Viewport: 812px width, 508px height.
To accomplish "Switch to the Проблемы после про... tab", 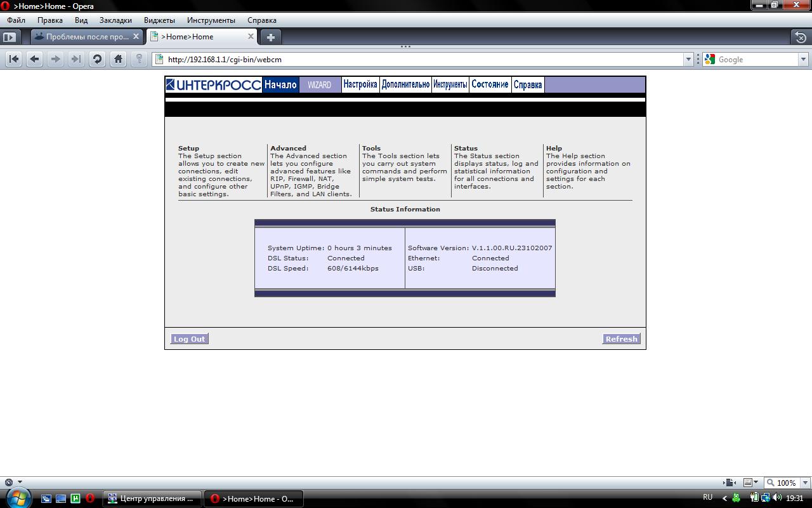I will [87, 37].
